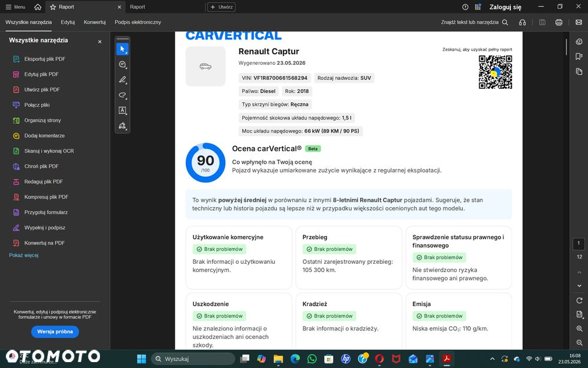This screenshot has width=588, height=368.
Task: Go to the Acrobat home screen
Action: click(38, 6)
